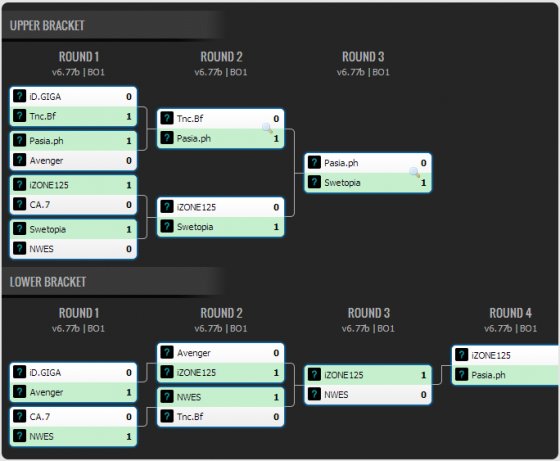
Task: Click the team icon next to CA.7 in Lower Bracket
Action: point(20,416)
